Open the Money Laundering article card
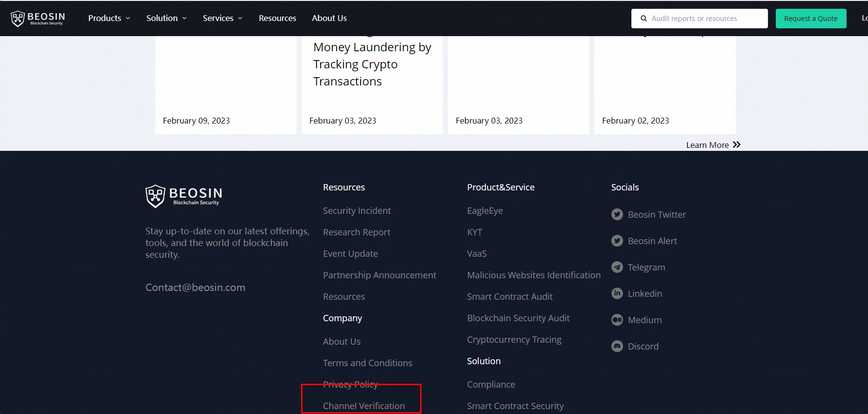This screenshot has height=414, width=868. pyautogui.click(x=372, y=83)
